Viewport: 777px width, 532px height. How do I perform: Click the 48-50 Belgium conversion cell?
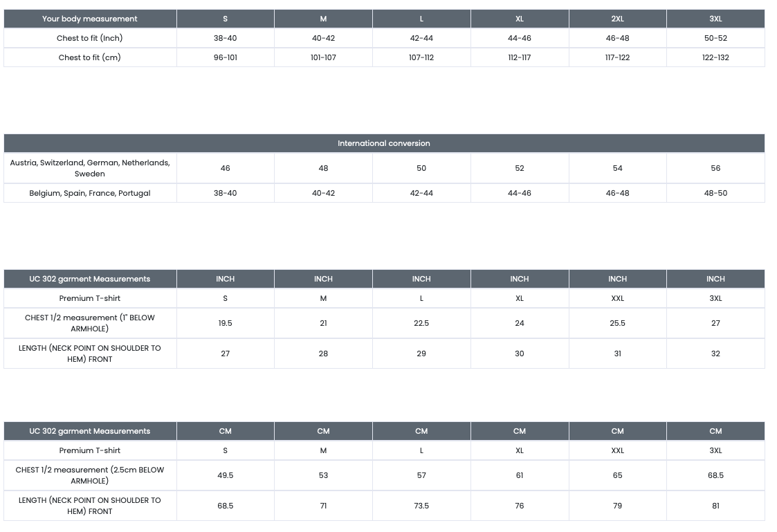(x=715, y=193)
